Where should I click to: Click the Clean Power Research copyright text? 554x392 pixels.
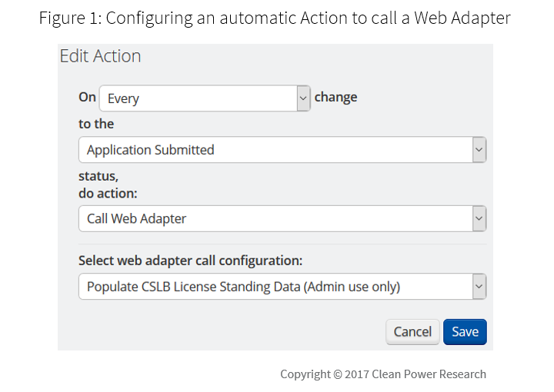(382, 374)
